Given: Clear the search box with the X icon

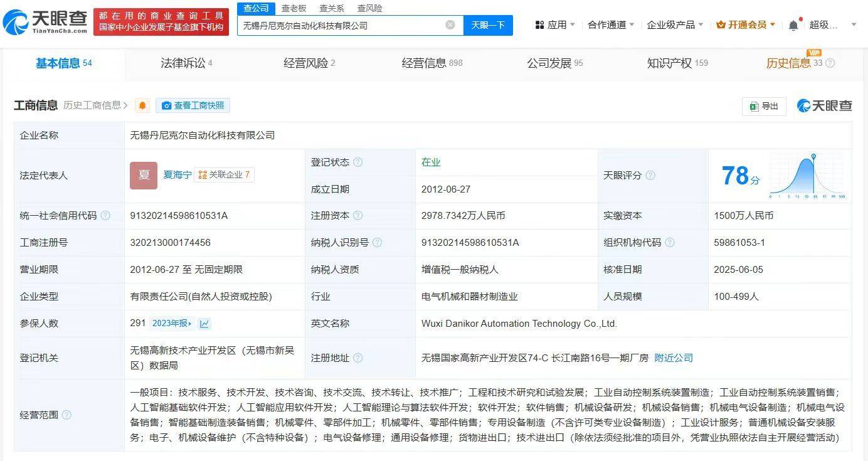Looking at the screenshot, I should click(450, 25).
